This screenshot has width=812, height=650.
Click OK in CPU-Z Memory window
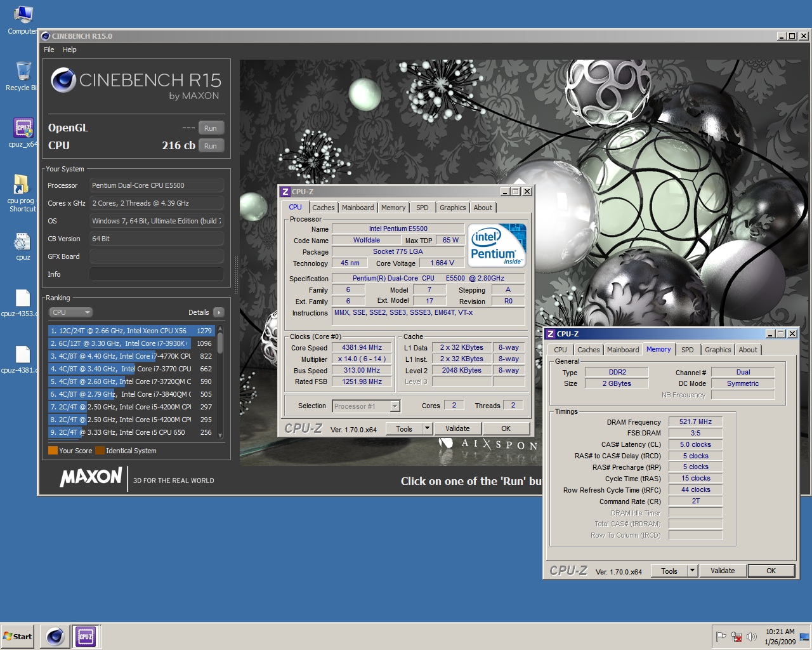(x=771, y=571)
